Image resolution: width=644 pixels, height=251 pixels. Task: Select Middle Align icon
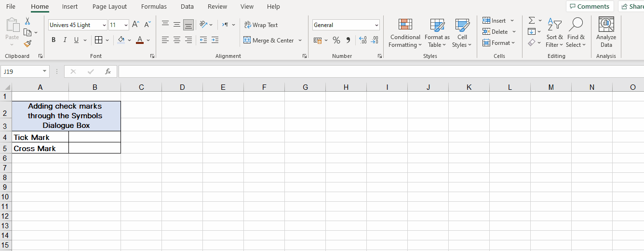pyautogui.click(x=177, y=25)
